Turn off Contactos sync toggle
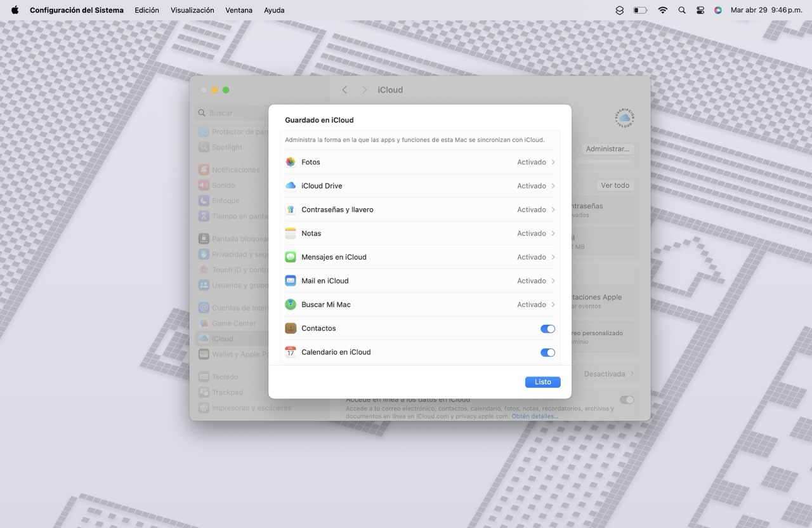 [547, 329]
